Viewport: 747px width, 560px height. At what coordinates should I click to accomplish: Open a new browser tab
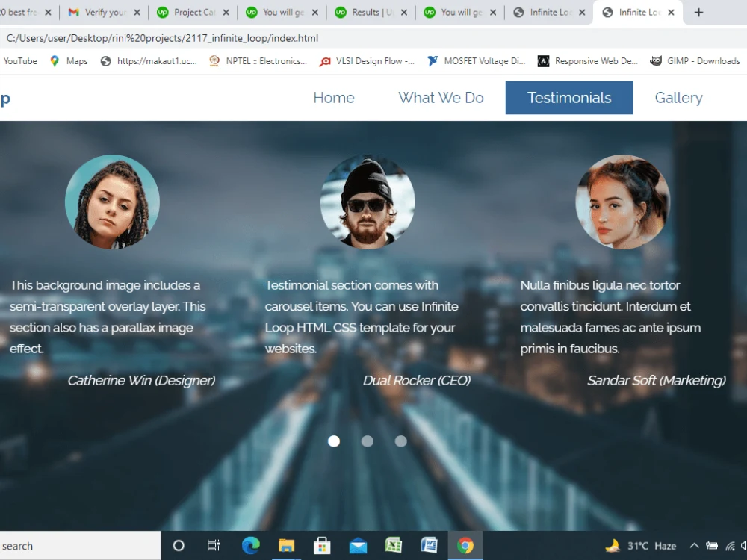click(x=698, y=13)
